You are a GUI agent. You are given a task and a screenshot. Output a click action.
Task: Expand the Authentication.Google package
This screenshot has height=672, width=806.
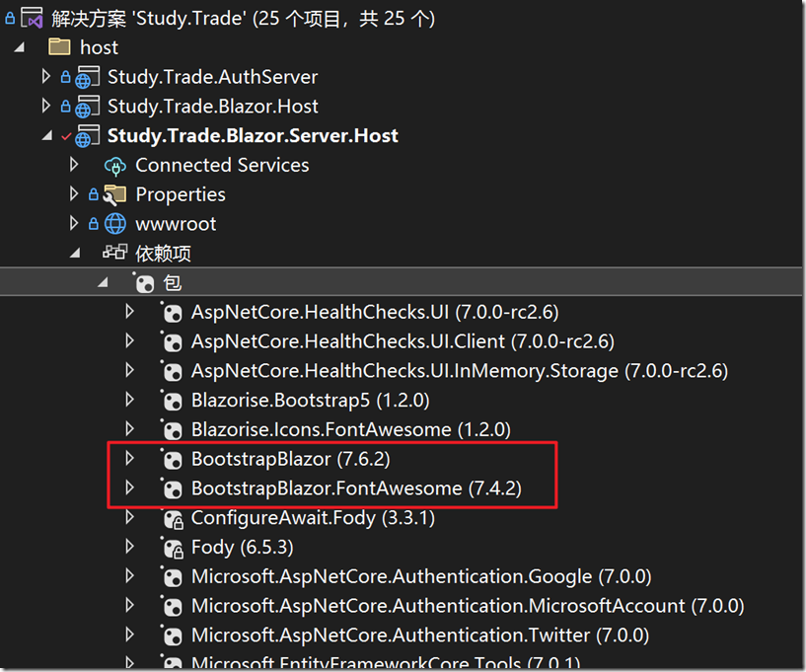(130, 576)
